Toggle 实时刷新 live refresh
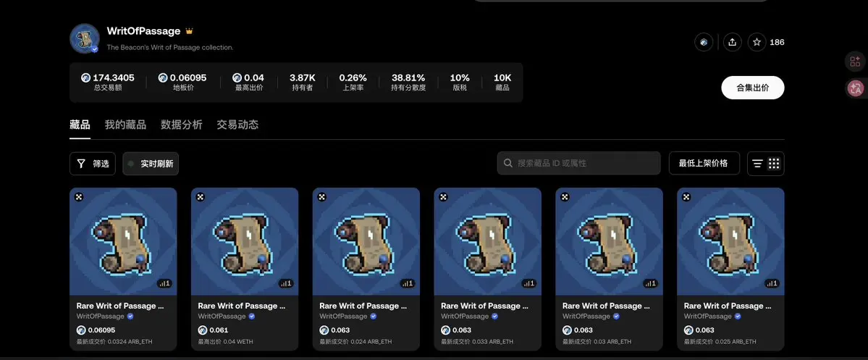The image size is (868, 360). point(151,164)
